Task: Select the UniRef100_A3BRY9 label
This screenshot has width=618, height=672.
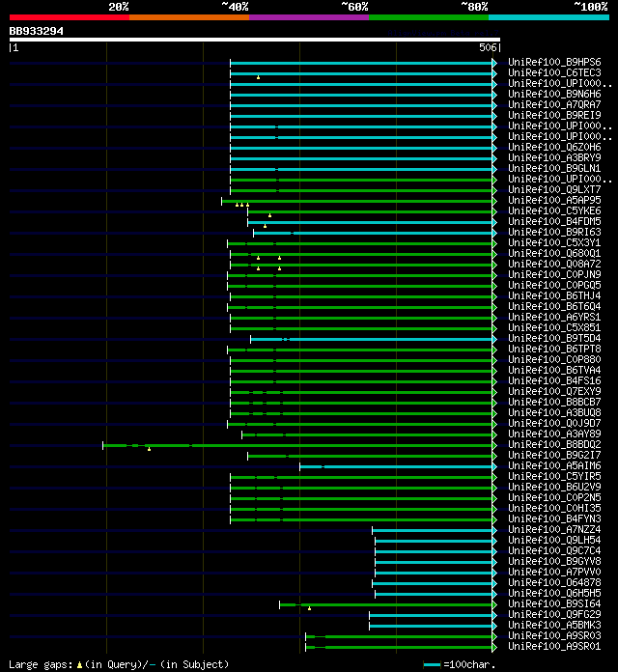Action: coord(554,157)
